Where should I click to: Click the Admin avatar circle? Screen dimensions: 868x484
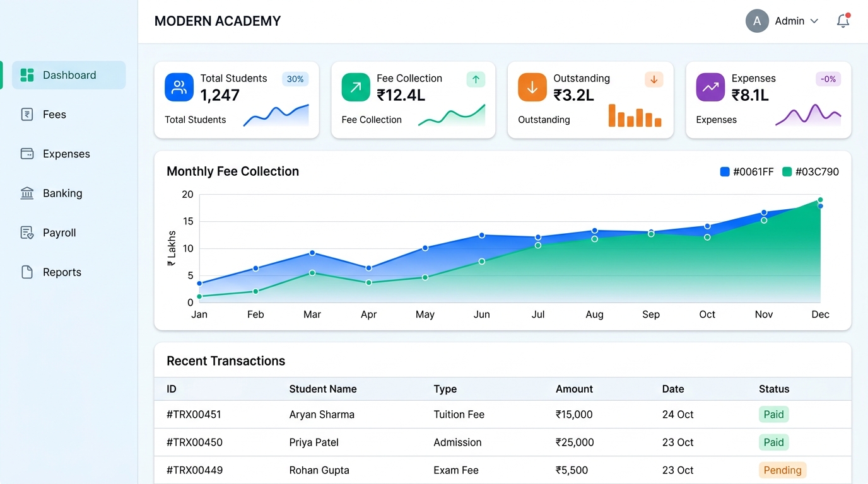757,21
